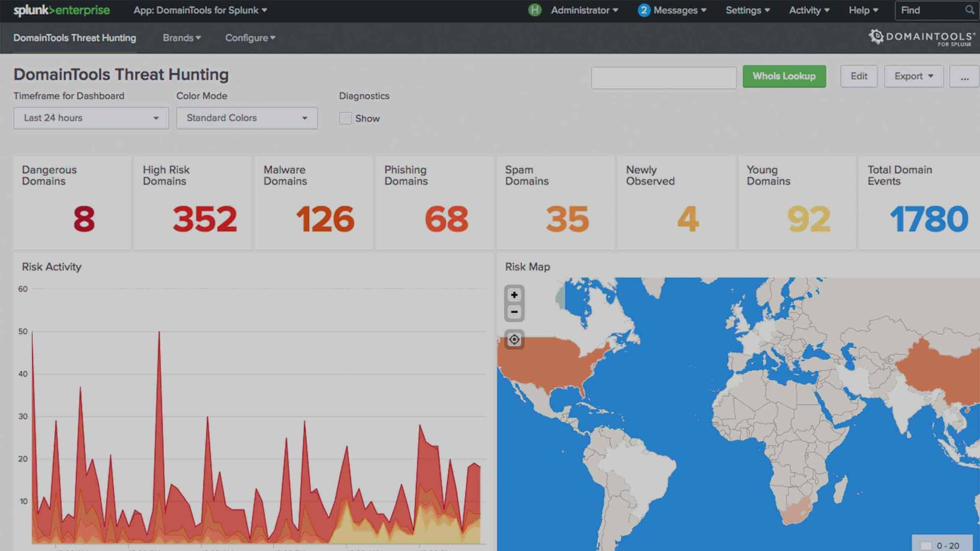Viewport: 980px width, 551px height.
Task: Click the Risk Activity panel title
Action: tap(52, 267)
